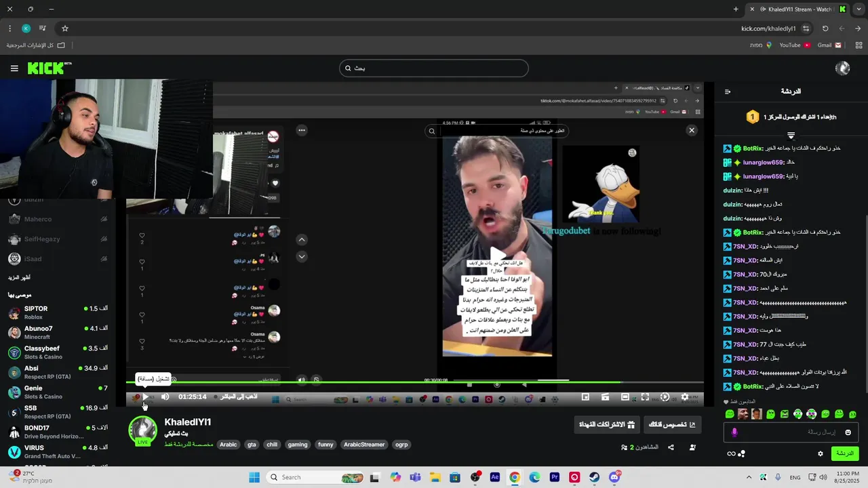Open VIRUS Grand Theft Auto channel
Viewport: 868px width, 488px height.
click(58, 452)
